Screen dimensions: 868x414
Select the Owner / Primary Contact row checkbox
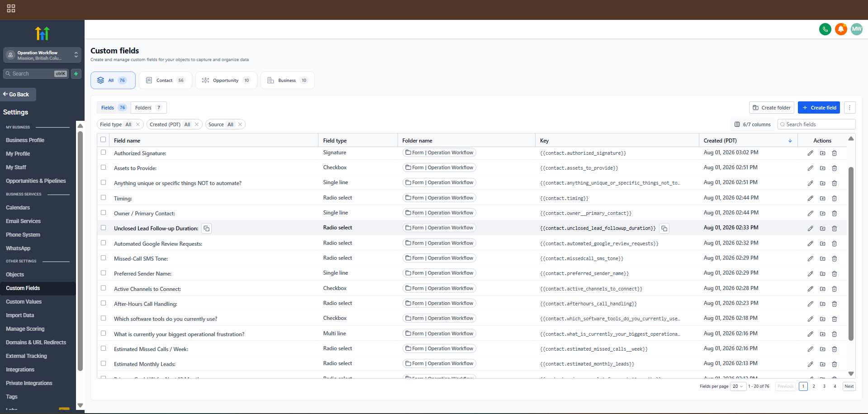[103, 213]
